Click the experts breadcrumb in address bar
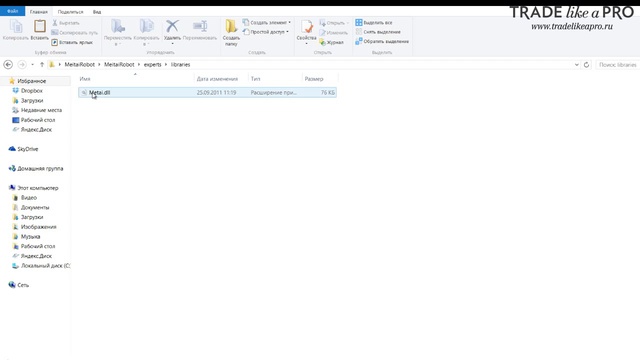The height and width of the screenshot is (360, 640). click(x=152, y=64)
